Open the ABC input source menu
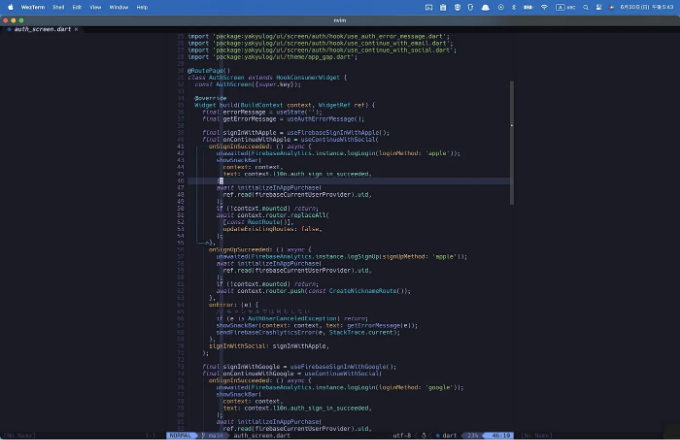Image resolution: width=680 pixels, height=440 pixels. click(x=566, y=7)
